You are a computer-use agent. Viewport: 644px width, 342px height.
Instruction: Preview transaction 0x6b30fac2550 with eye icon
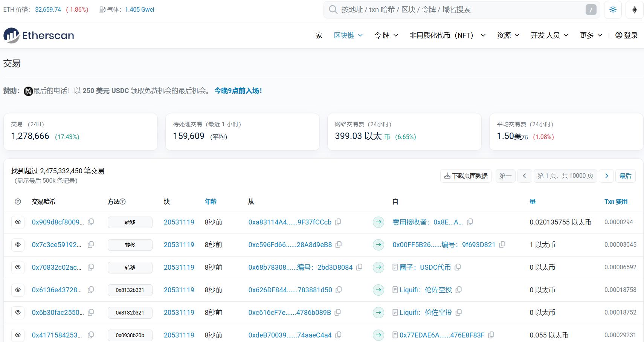coord(18,313)
